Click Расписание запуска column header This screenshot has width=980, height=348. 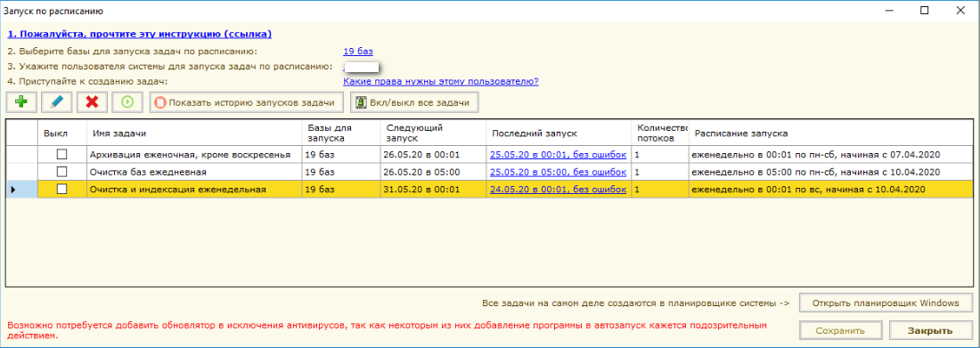tap(831, 134)
